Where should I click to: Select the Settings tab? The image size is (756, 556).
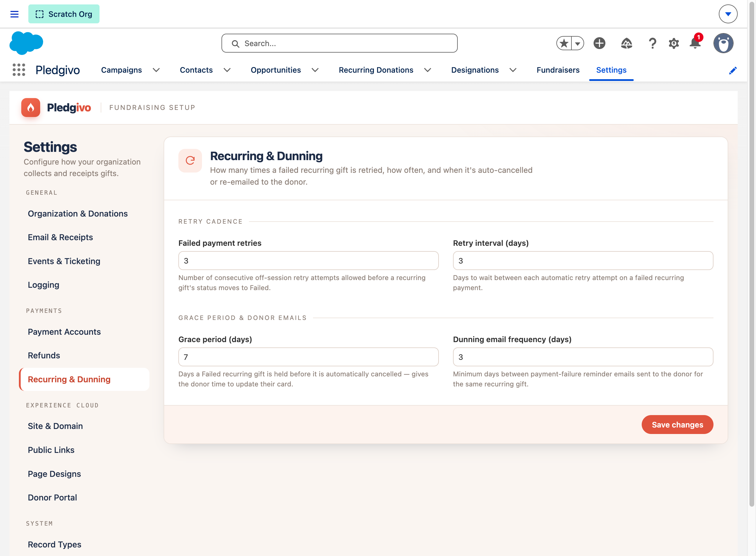click(x=611, y=70)
